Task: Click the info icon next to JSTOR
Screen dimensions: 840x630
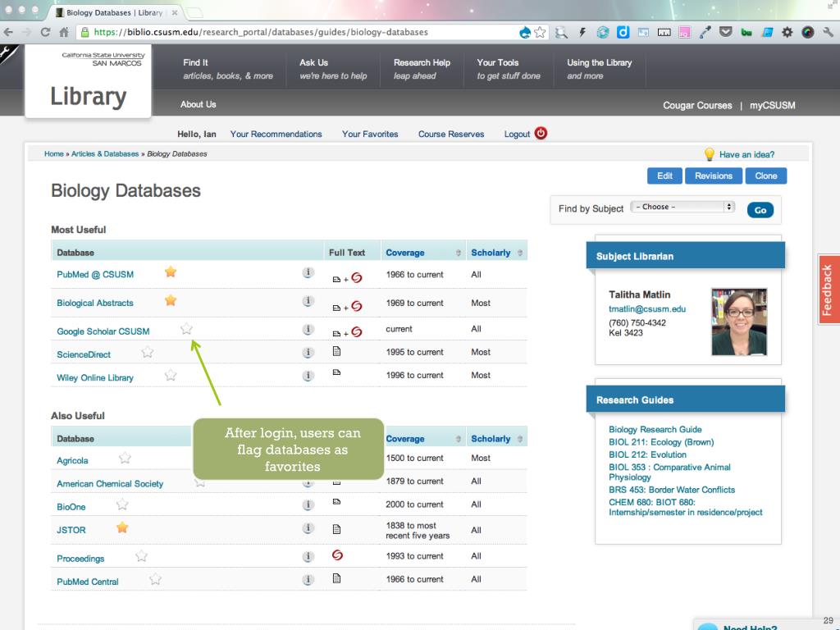Action: (308, 530)
